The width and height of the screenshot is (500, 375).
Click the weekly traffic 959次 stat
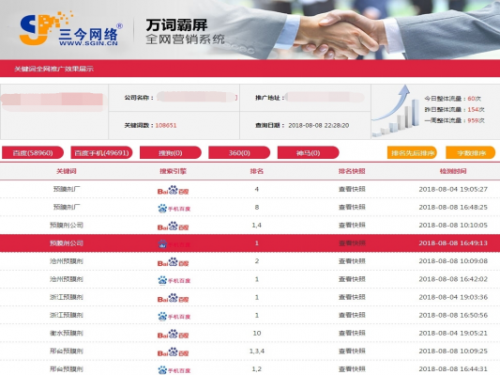point(454,120)
